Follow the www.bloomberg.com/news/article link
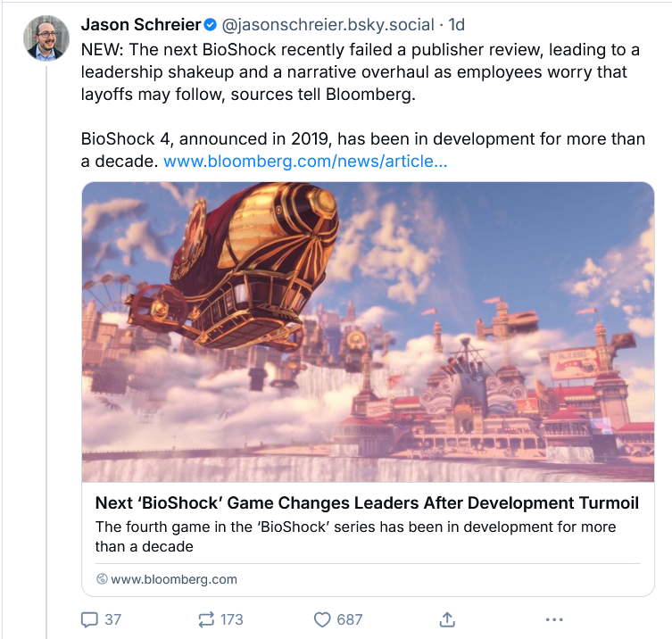Viewport: 672px width, 639px height. tap(305, 162)
